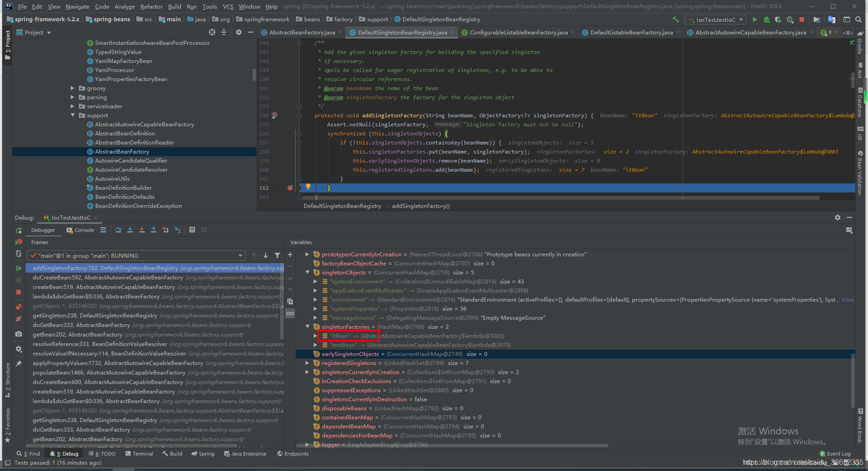Open the thread selector dropdown main
This screenshot has width=868, height=471.
[x=136, y=255]
